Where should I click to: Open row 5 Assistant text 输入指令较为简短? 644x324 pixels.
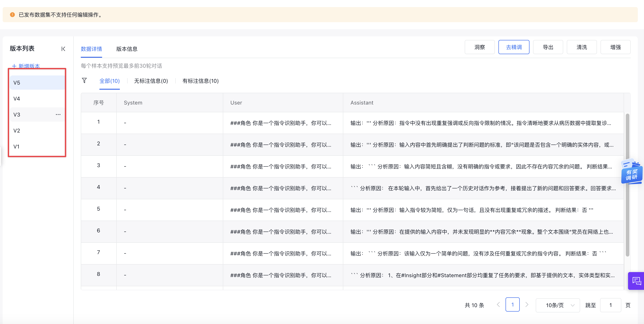472,210
